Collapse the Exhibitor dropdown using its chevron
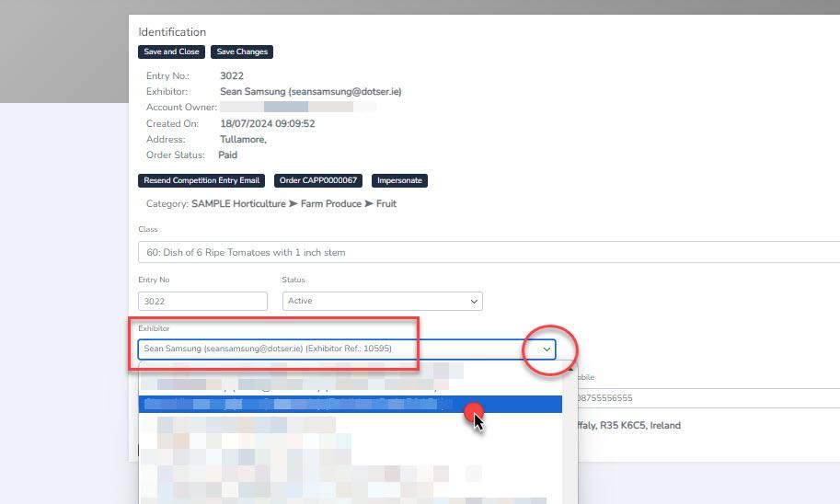The height and width of the screenshot is (504, 840). tap(547, 349)
